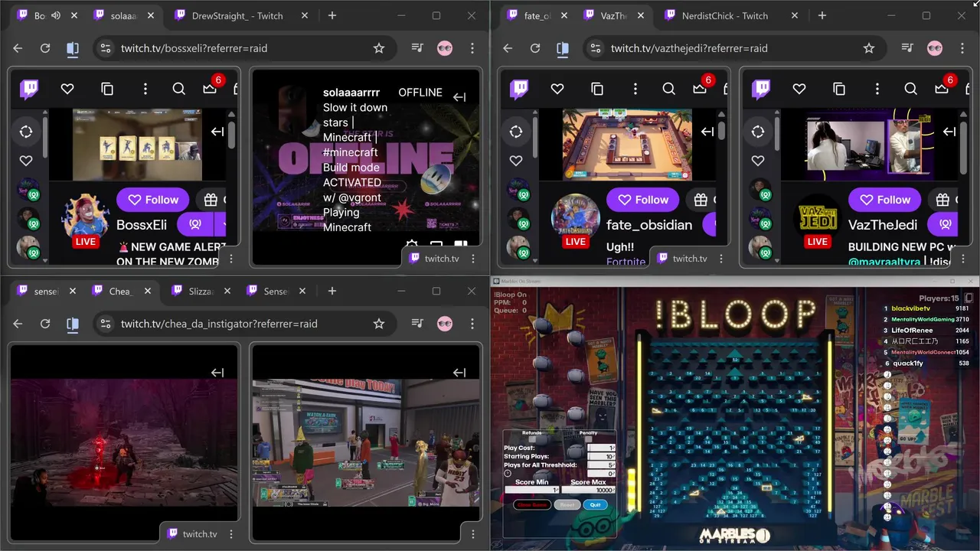980x551 pixels.
Task: Switch to fate_o tab
Action: point(536,15)
